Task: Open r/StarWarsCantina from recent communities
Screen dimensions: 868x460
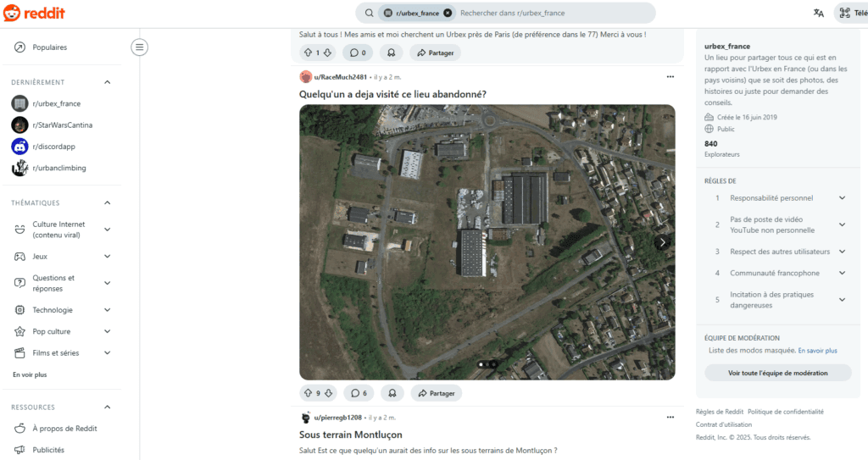Action: coord(62,125)
